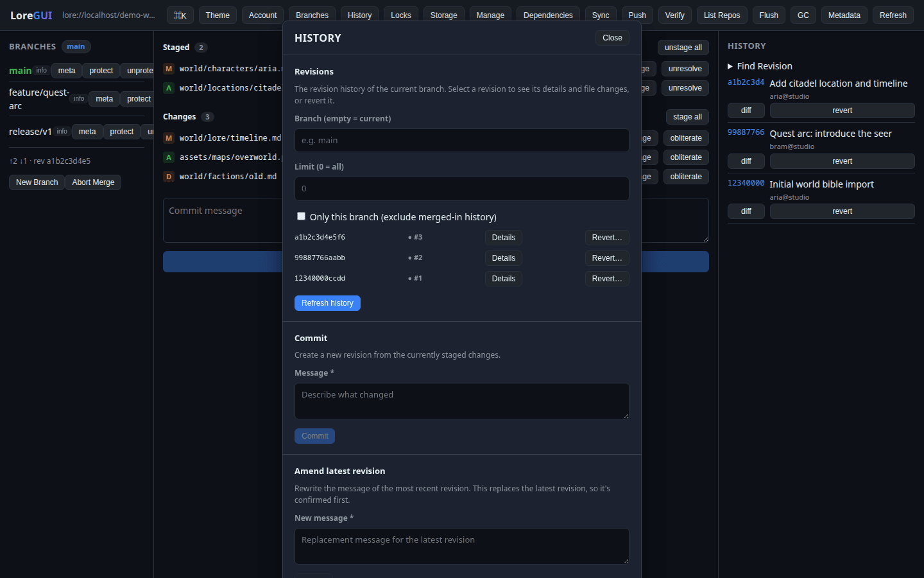Open the History toolbar item
Screen dimensions: 924x578
[x=359, y=15]
